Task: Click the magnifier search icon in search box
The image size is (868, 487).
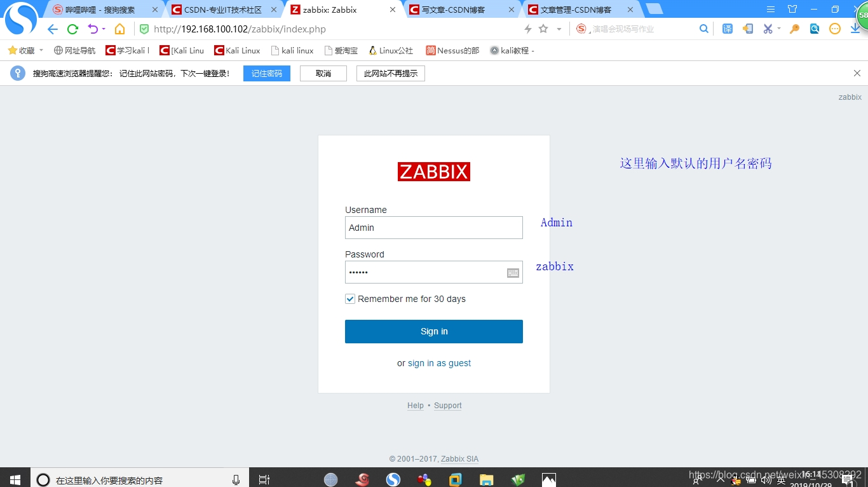Action: click(x=703, y=29)
